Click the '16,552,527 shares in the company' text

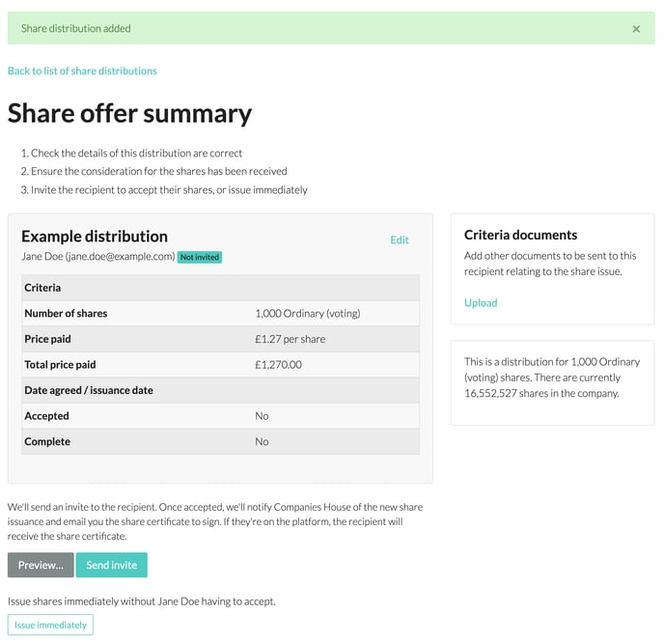pyautogui.click(x=541, y=393)
